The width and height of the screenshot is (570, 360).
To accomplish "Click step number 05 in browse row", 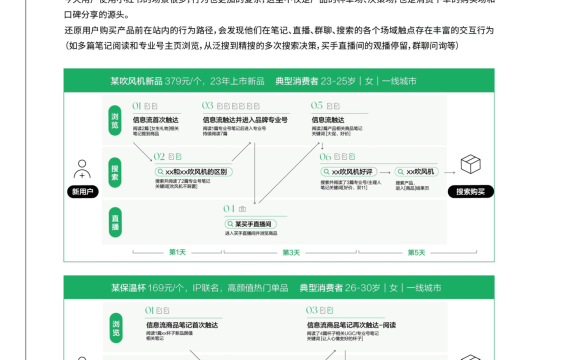I will [316, 105].
